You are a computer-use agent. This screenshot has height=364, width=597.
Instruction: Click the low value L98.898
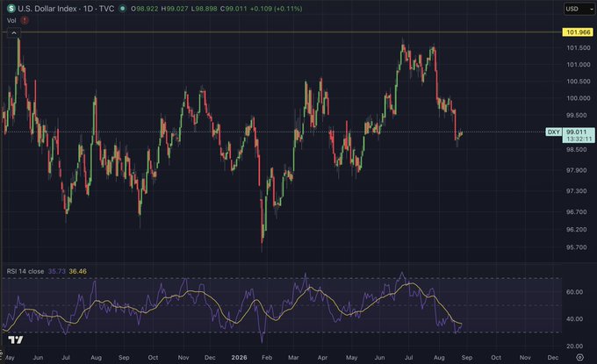(204, 9)
